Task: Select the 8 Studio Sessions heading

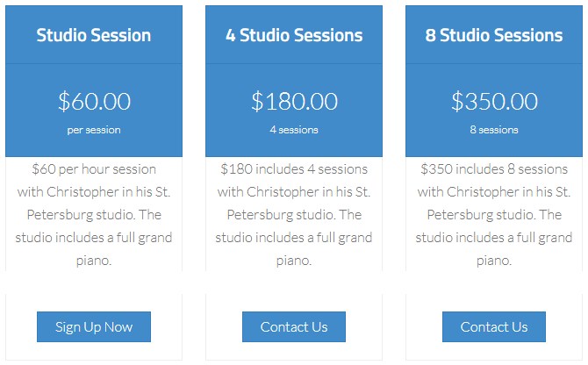Action: (x=494, y=35)
